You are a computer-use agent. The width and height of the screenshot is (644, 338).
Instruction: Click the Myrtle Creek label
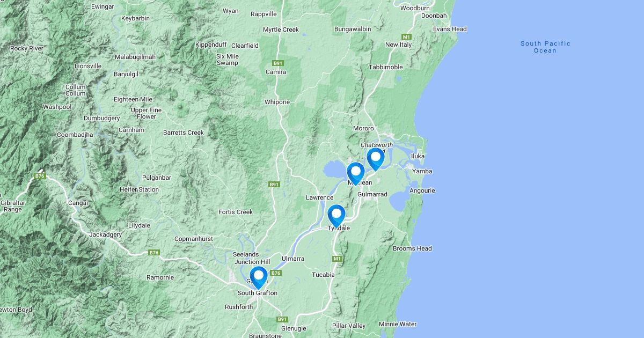[x=281, y=30]
